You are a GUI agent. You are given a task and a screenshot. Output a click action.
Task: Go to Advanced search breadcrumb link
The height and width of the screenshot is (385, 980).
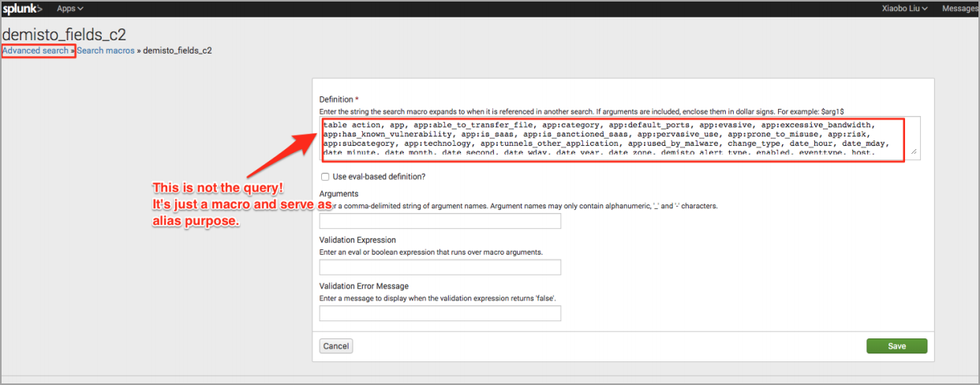click(36, 50)
